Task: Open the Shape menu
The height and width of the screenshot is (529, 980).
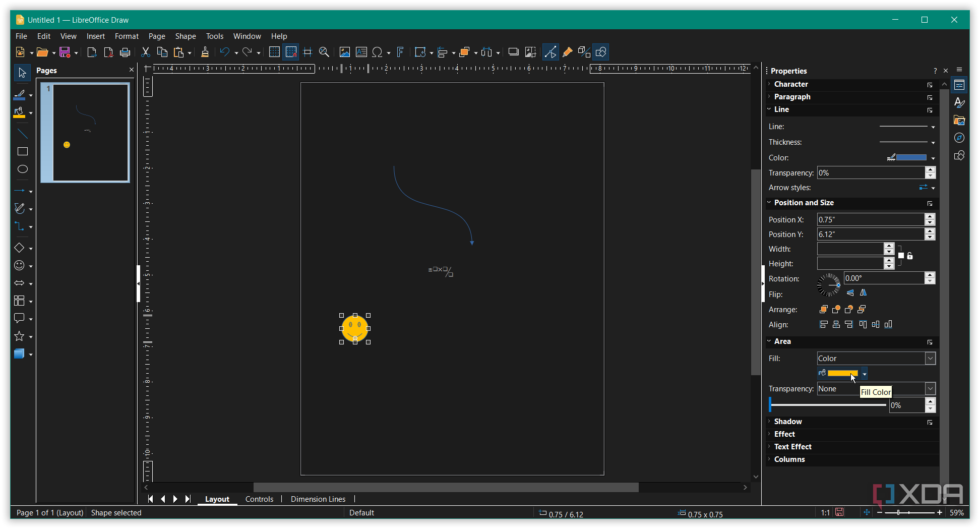Action: [185, 36]
